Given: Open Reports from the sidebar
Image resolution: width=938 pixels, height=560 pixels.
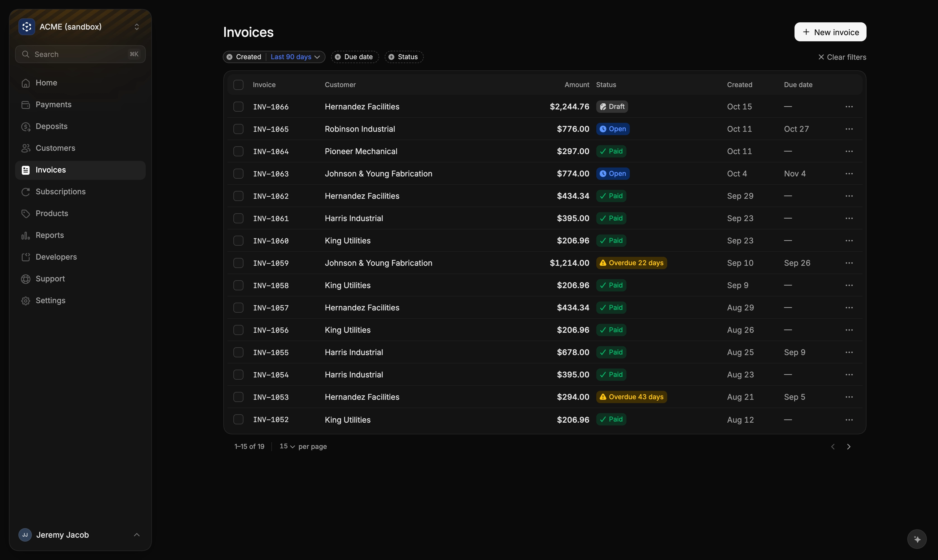Looking at the screenshot, I should (80, 235).
